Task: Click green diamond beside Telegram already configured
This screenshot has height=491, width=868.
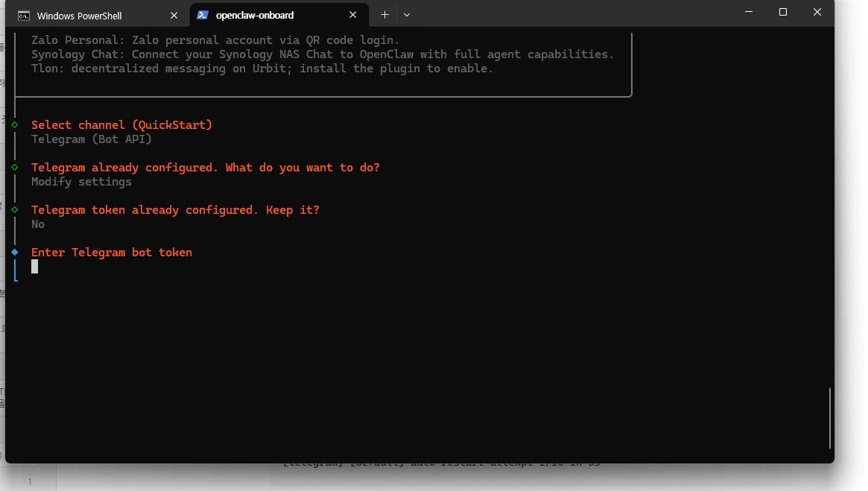Action: (14, 168)
